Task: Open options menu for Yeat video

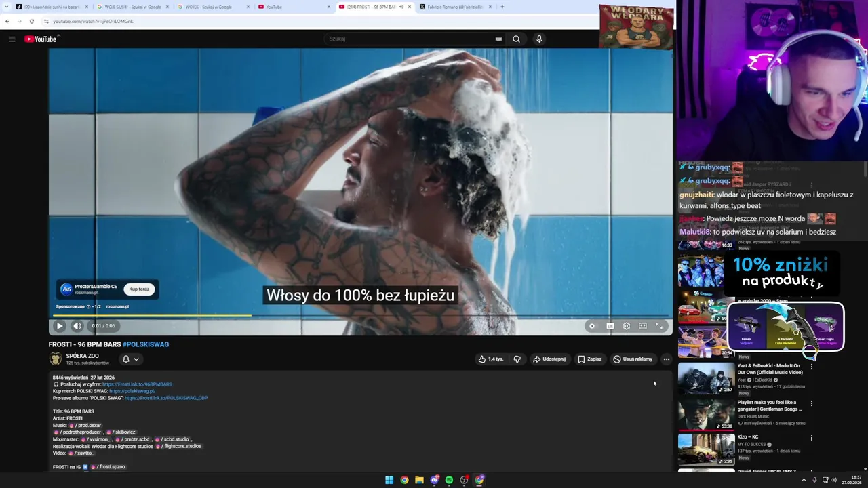Action: (x=811, y=367)
